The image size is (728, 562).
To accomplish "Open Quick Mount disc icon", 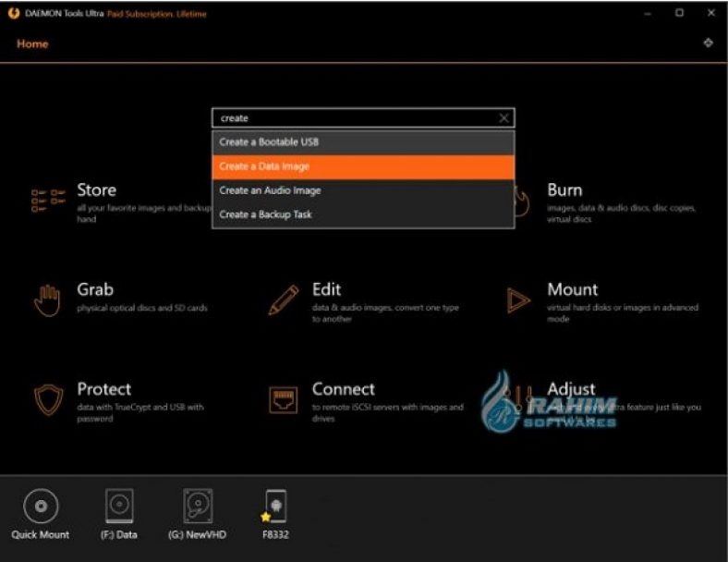I will (x=41, y=506).
